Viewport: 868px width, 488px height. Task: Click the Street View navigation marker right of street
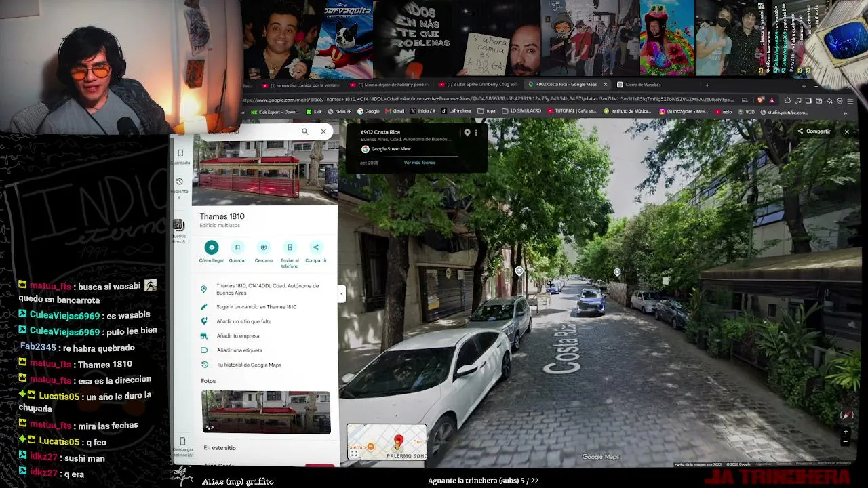click(x=616, y=272)
